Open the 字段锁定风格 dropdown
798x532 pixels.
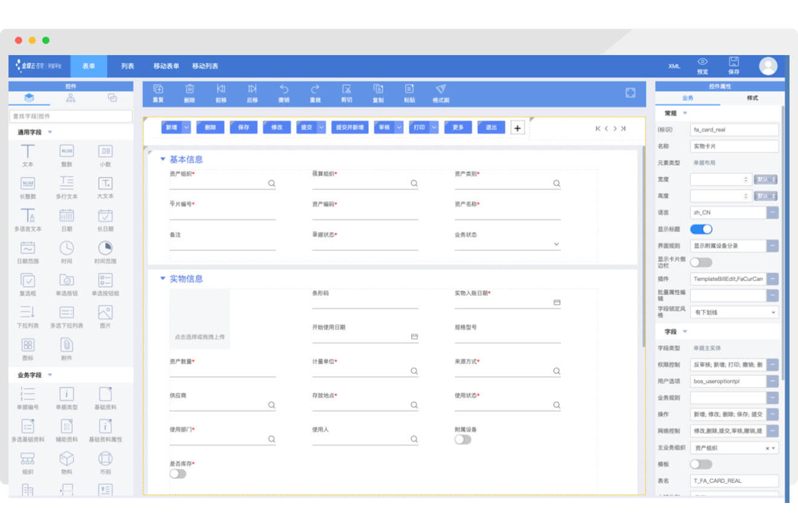point(735,313)
